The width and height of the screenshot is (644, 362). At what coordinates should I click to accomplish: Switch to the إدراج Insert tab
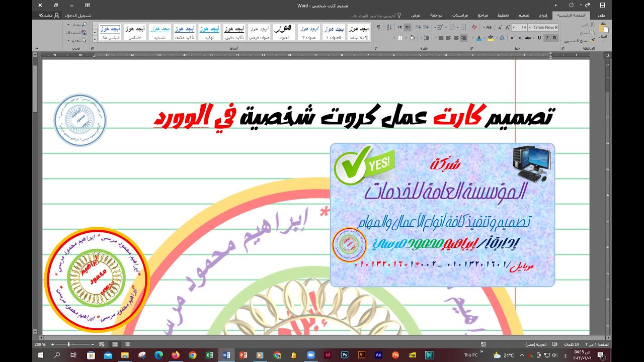[x=543, y=16]
